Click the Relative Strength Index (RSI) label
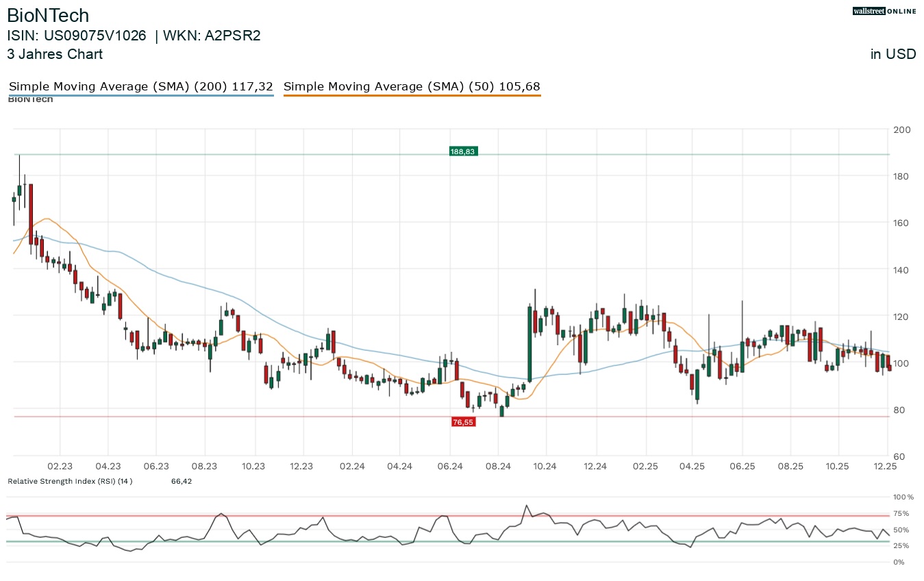The width and height of the screenshot is (924, 581). (x=70, y=481)
